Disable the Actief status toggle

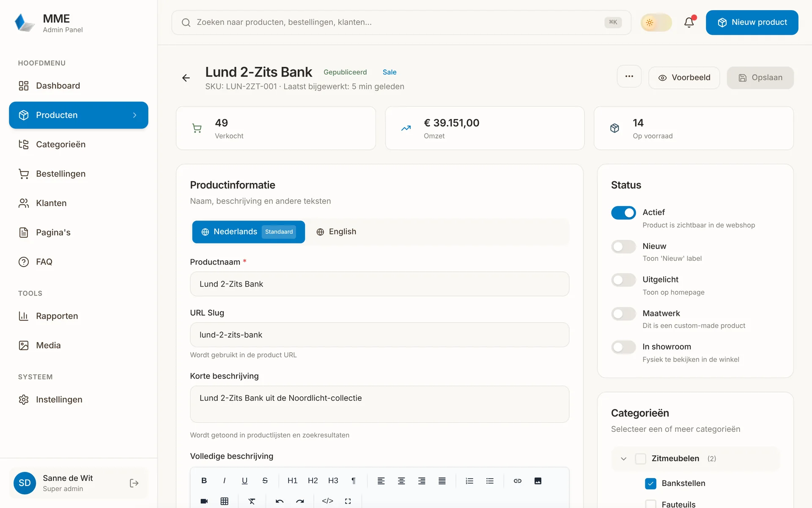tap(623, 213)
